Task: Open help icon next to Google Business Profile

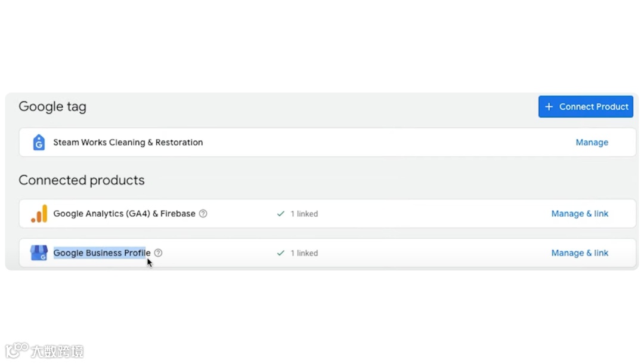Action: 158,253
